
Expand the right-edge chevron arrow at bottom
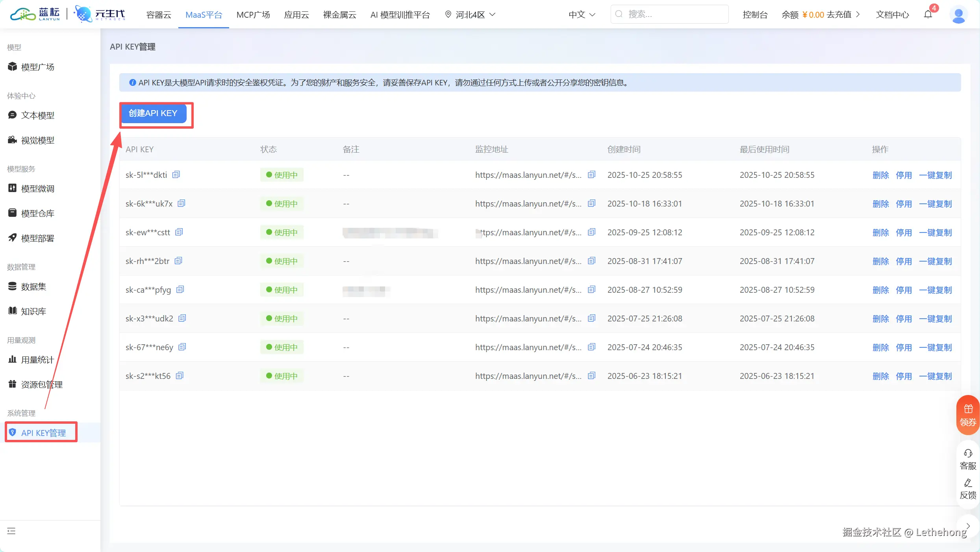click(x=968, y=526)
